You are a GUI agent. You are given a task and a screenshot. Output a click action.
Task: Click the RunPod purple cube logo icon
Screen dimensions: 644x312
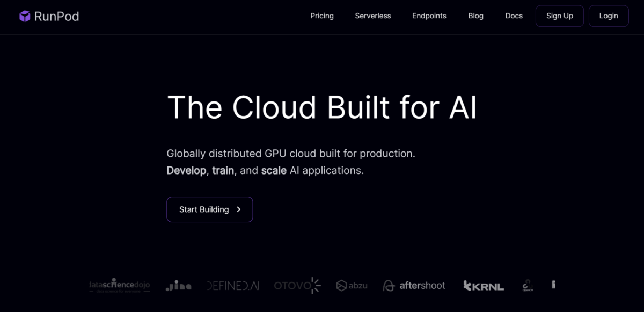pos(25,16)
